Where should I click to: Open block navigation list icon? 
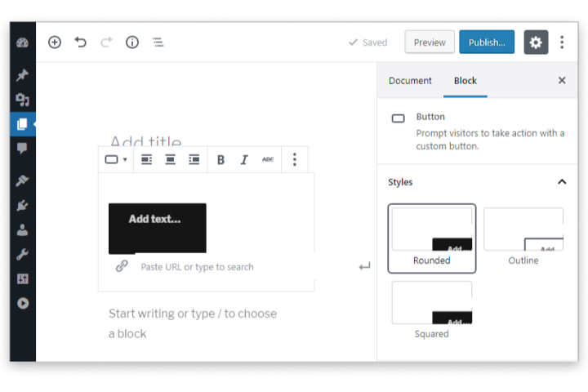158,42
